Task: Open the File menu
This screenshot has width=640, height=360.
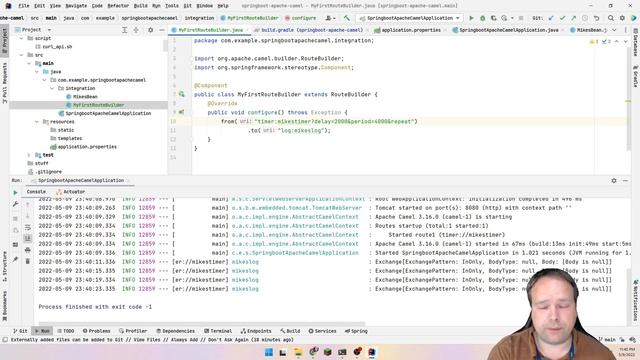Action: [x=24, y=6]
